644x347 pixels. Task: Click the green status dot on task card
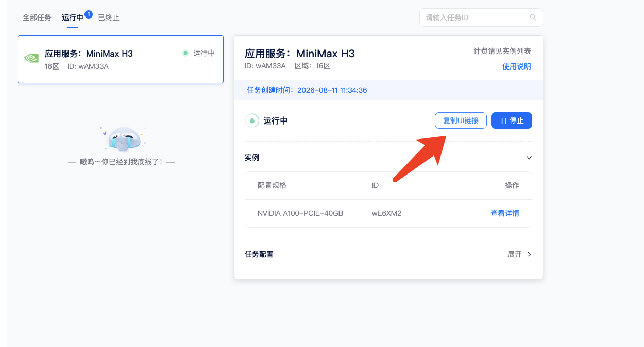185,53
